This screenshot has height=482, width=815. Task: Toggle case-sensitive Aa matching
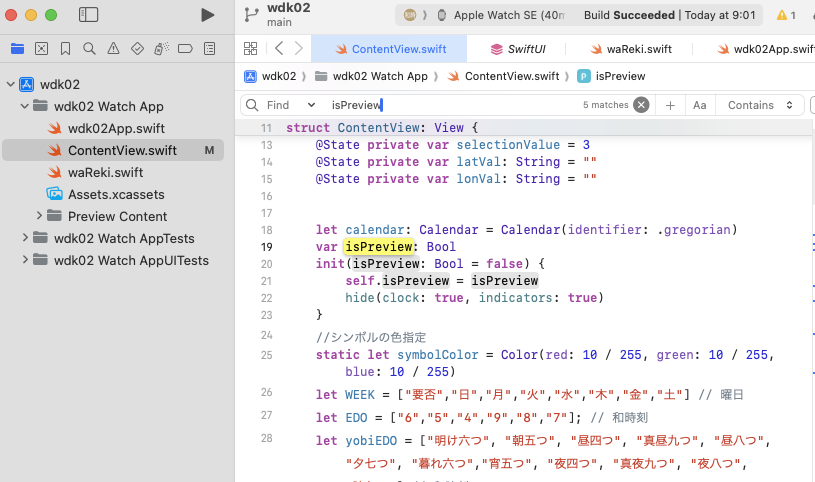(x=700, y=105)
